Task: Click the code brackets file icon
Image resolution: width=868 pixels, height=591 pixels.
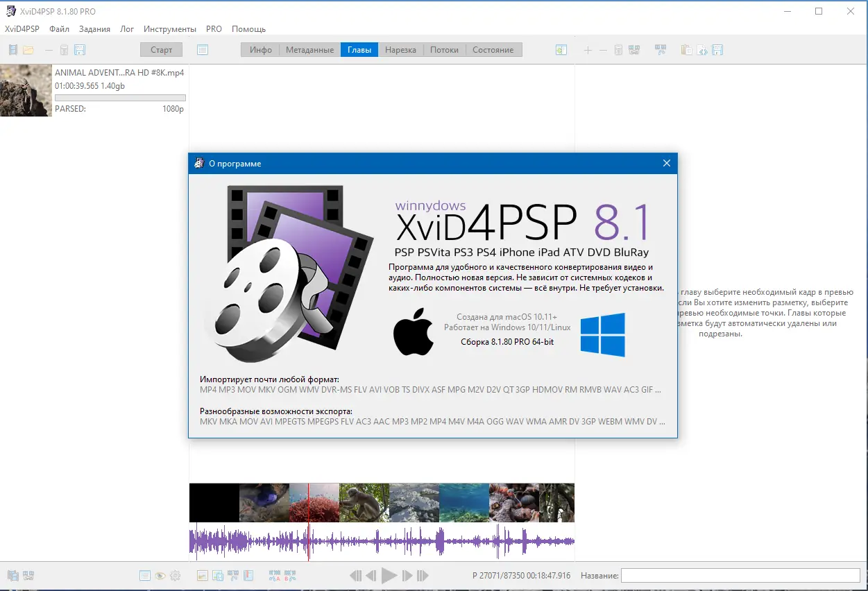Action: (x=702, y=50)
